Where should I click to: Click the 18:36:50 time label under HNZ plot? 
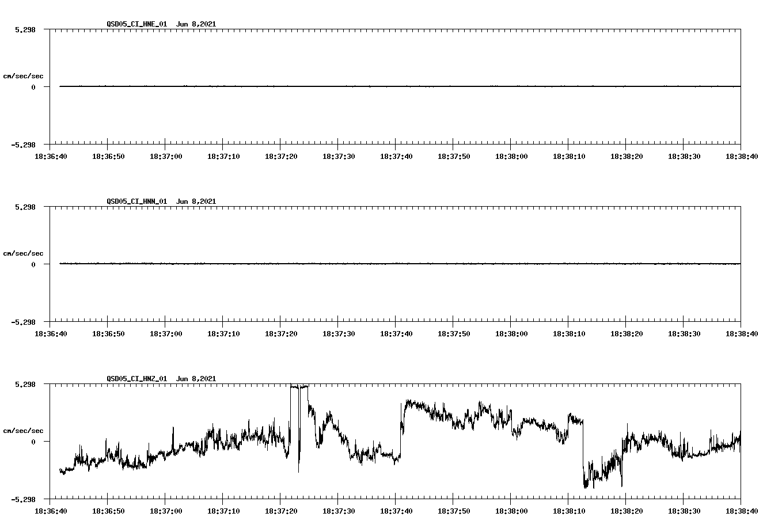point(108,511)
